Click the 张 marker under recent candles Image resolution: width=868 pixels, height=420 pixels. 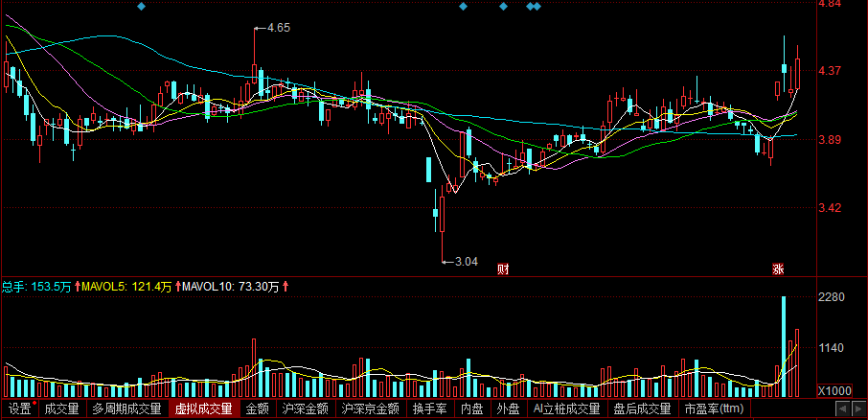point(778,269)
